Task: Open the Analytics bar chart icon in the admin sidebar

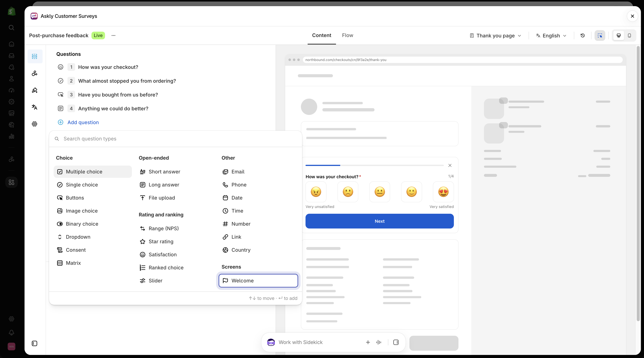Action: [x=11, y=136]
